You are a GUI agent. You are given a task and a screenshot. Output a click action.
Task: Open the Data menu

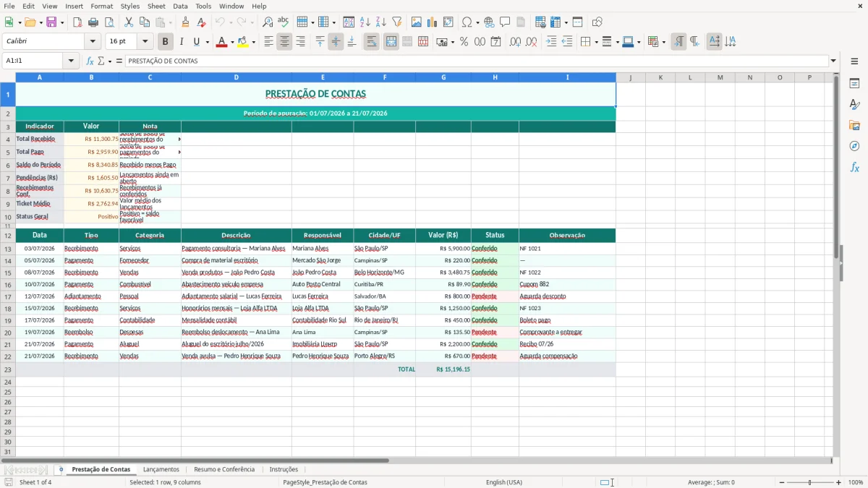pos(180,6)
